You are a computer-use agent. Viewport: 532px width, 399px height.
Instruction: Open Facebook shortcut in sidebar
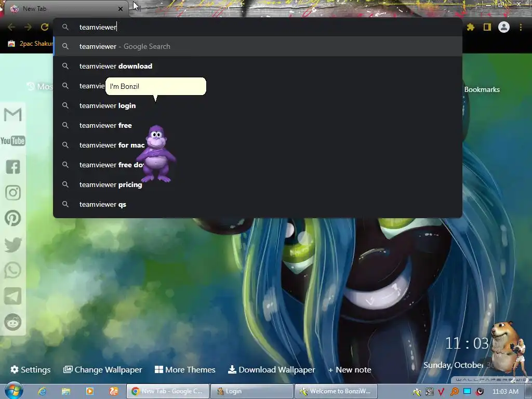point(13,167)
